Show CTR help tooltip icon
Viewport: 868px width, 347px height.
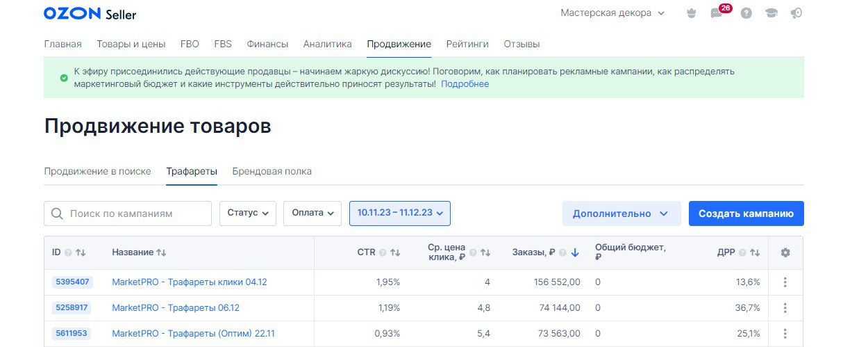[x=383, y=252]
